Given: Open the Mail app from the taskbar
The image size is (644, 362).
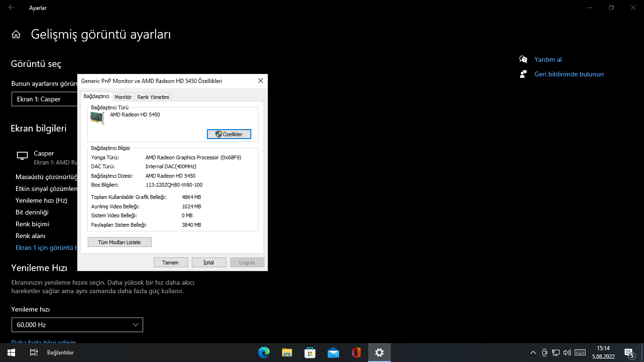Looking at the screenshot, I should [x=333, y=353].
